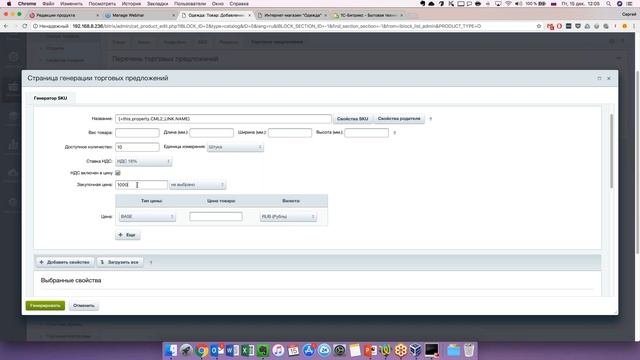This screenshot has width=640, height=360.
Task: Open 'Закладки' menu in menu bar
Action: point(157,4)
